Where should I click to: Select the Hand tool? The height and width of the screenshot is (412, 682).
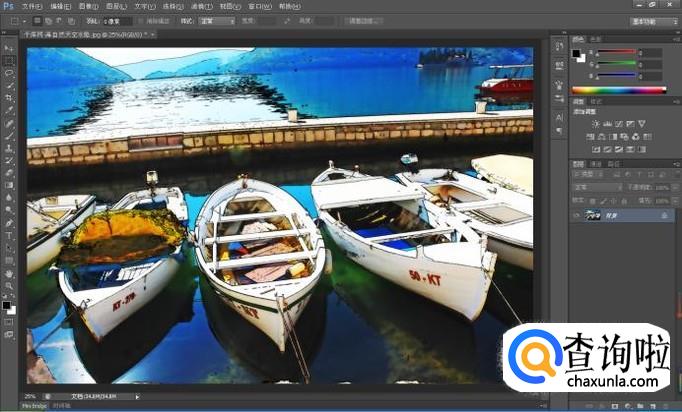[9, 272]
